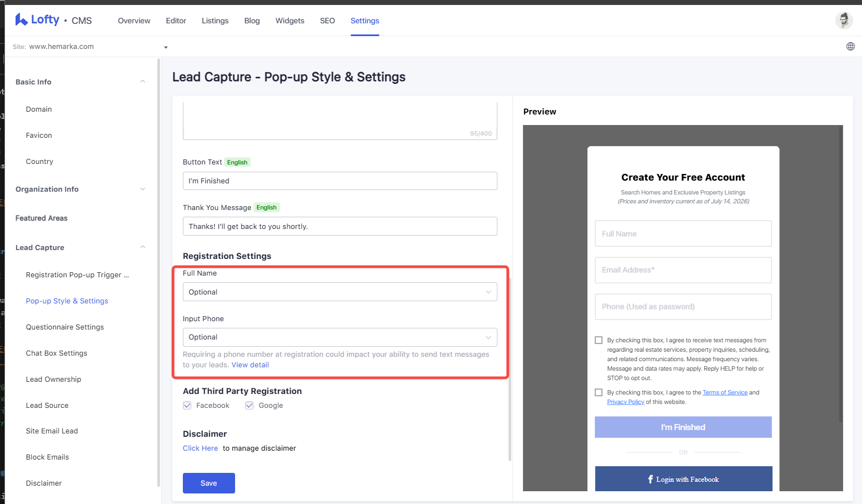This screenshot has height=504, width=862.
Task: Click the sidebar vertical scrollbar
Action: tap(158, 272)
